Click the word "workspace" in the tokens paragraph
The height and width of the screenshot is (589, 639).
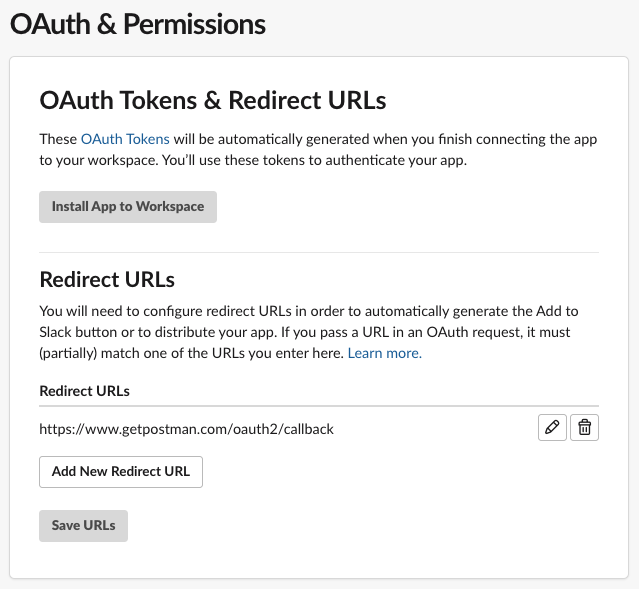(122, 160)
